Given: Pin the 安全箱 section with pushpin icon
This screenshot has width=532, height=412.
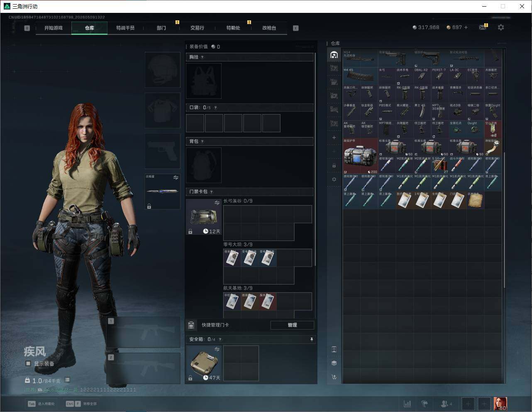Looking at the screenshot, I should (x=312, y=339).
